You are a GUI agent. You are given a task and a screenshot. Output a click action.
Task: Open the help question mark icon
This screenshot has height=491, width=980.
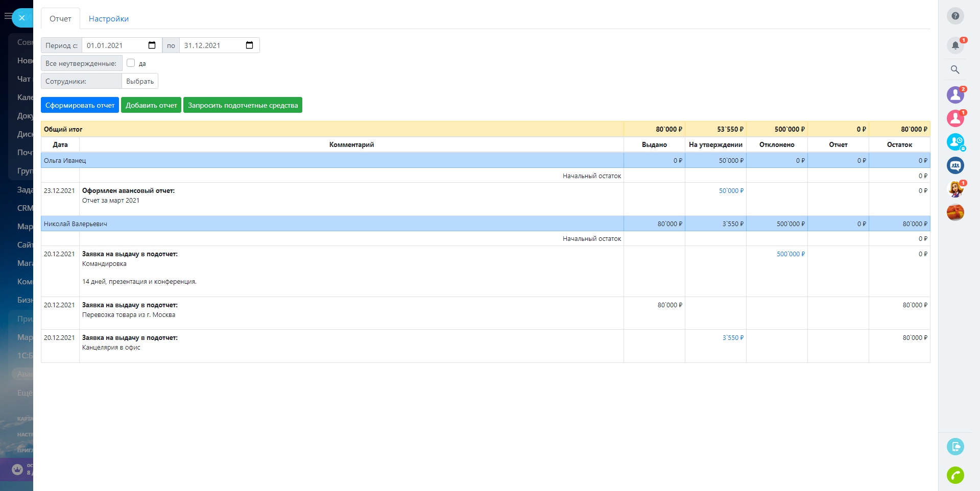click(x=955, y=16)
